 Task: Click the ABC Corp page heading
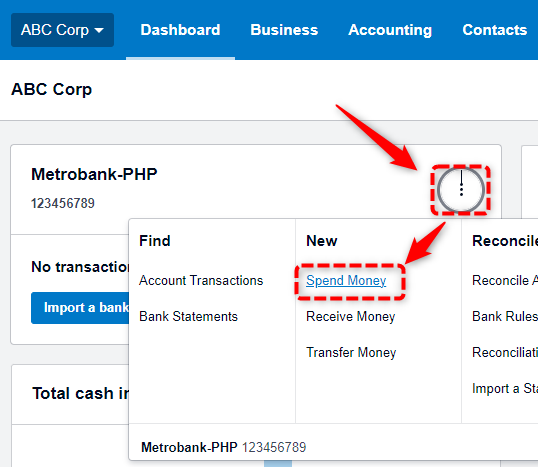[x=51, y=90]
